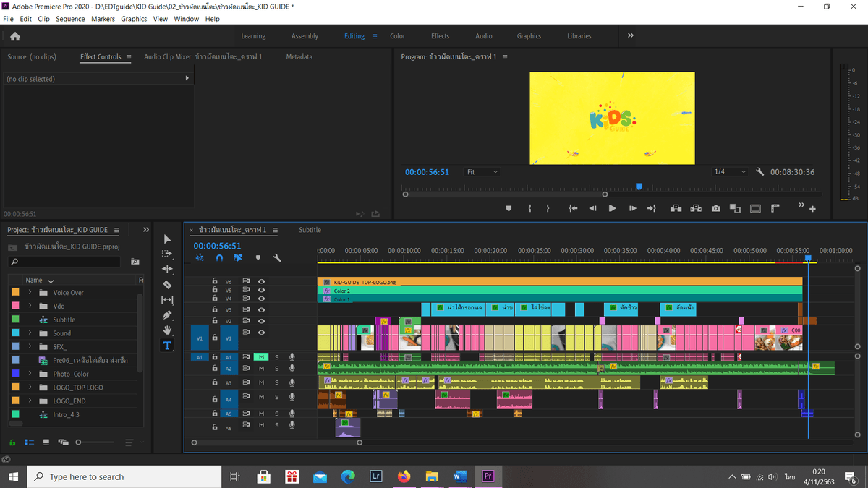
Task: Click the Home icon
Action: click(x=15, y=36)
